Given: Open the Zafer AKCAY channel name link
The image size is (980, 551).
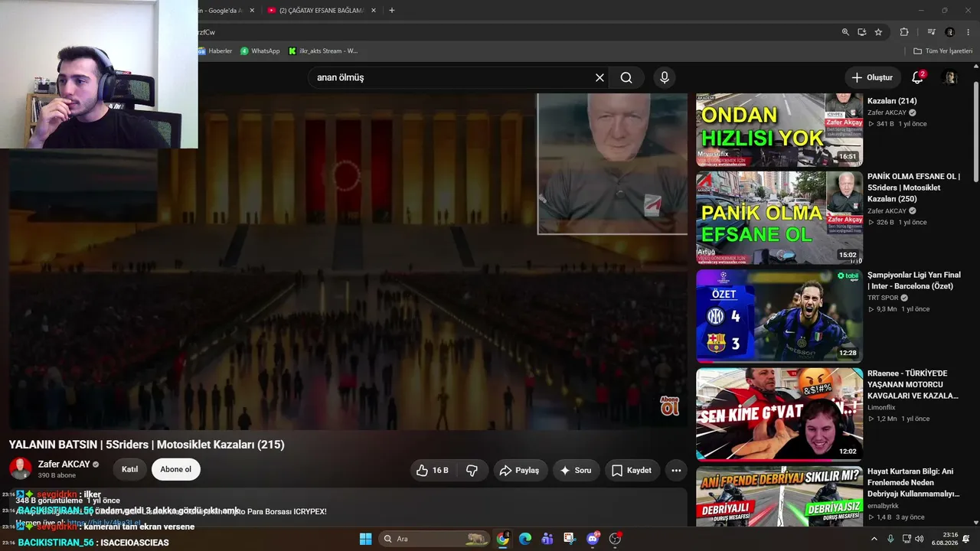Looking at the screenshot, I should coord(64,464).
